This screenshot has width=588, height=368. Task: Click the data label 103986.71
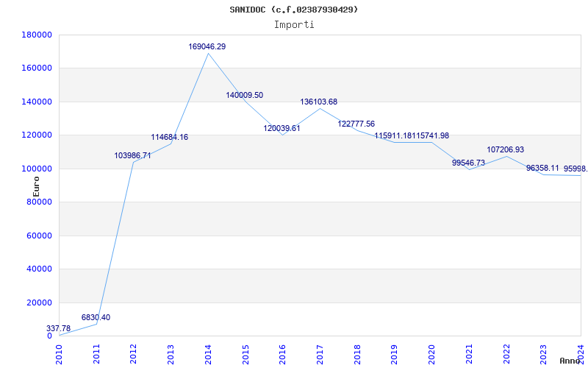point(133,156)
